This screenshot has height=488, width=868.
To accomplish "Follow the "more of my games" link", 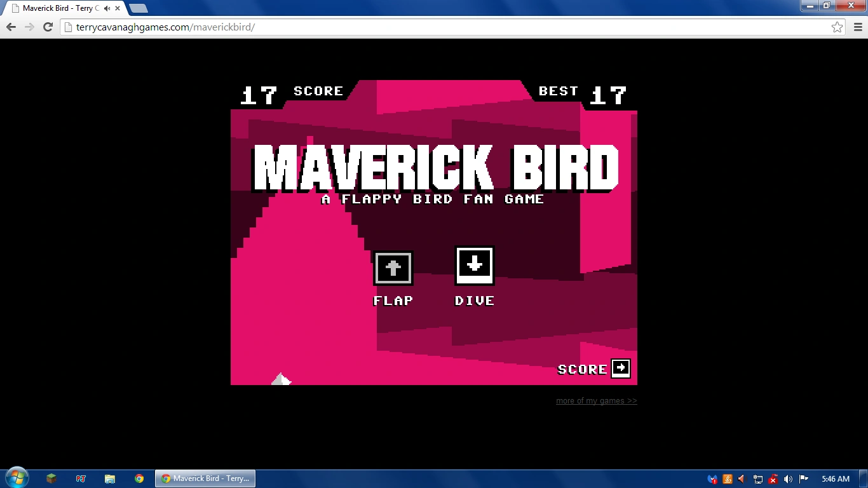I will (596, 401).
